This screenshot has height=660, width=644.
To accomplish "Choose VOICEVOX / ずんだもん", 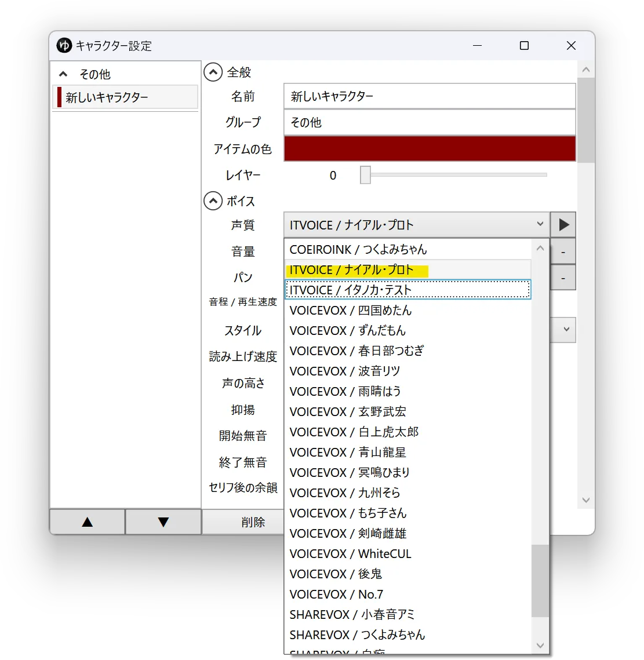I will click(x=407, y=330).
